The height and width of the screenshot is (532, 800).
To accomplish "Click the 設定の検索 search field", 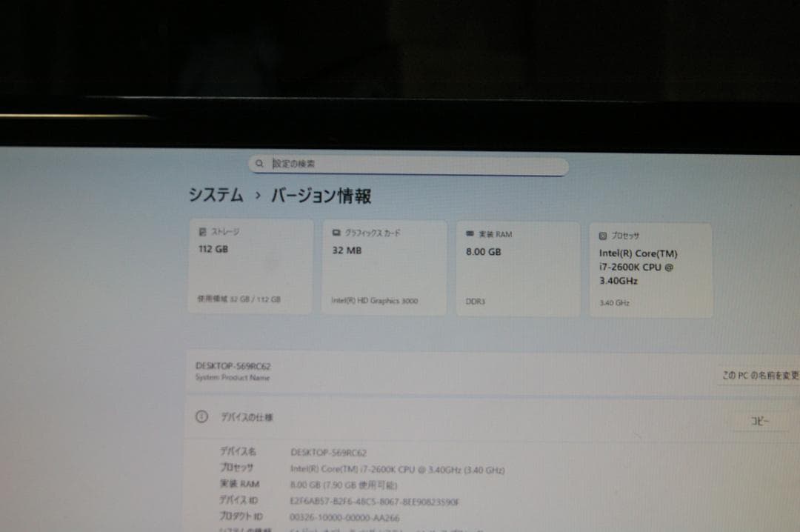I will 407,163.
